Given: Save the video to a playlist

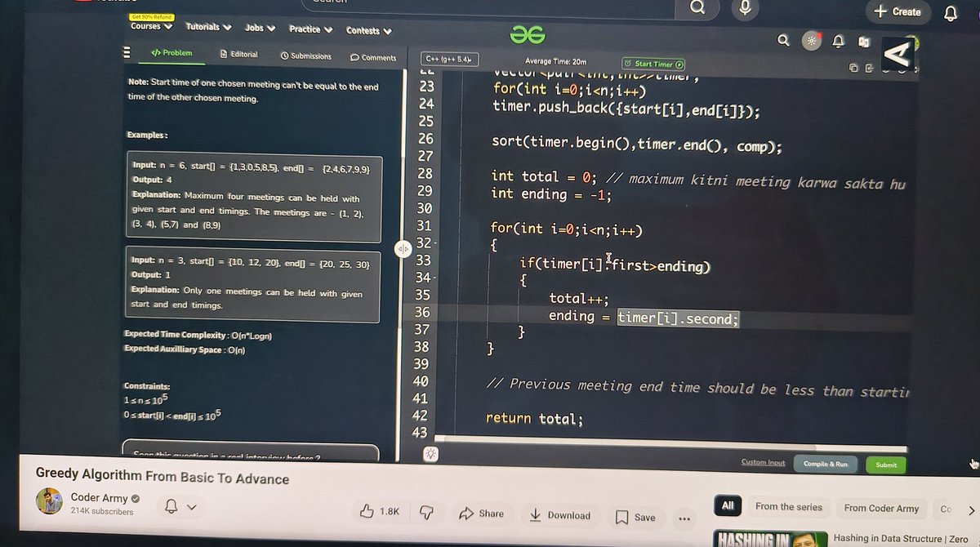Looking at the screenshot, I should pos(635,517).
